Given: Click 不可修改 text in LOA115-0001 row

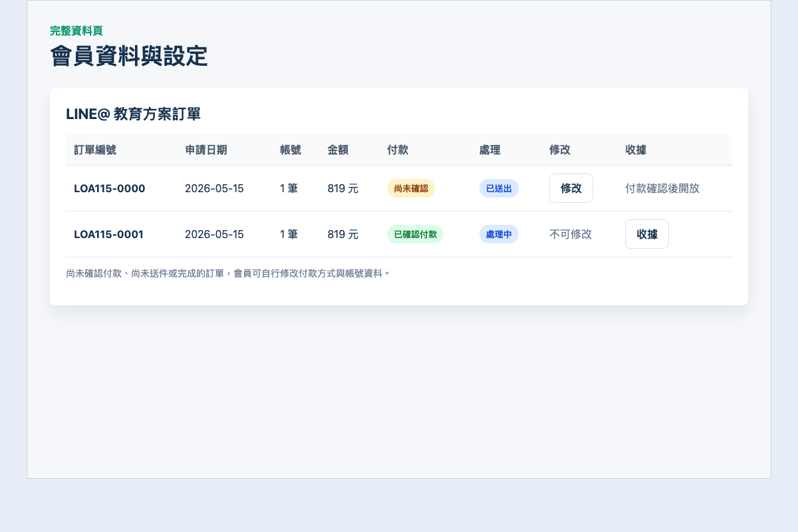Looking at the screenshot, I should tap(571, 234).
